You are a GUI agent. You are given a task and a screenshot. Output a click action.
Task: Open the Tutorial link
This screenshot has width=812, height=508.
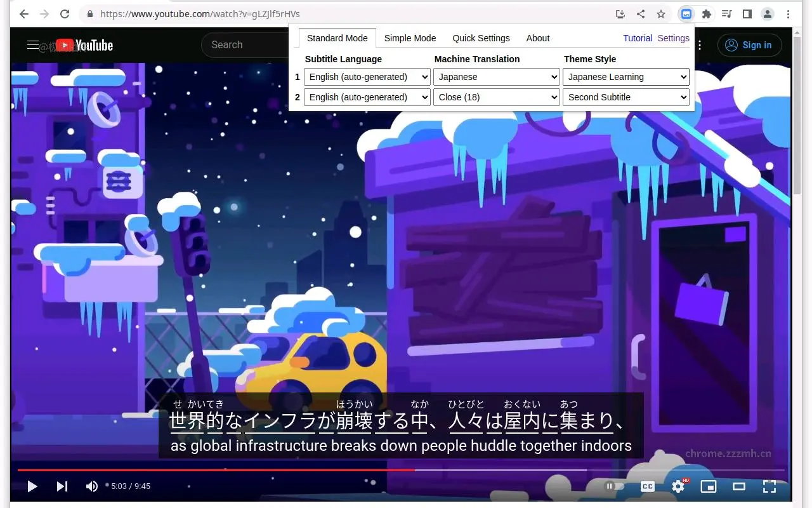tap(638, 38)
